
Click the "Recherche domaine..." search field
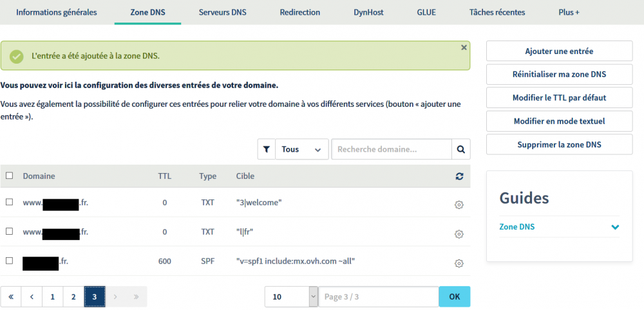[391, 149]
